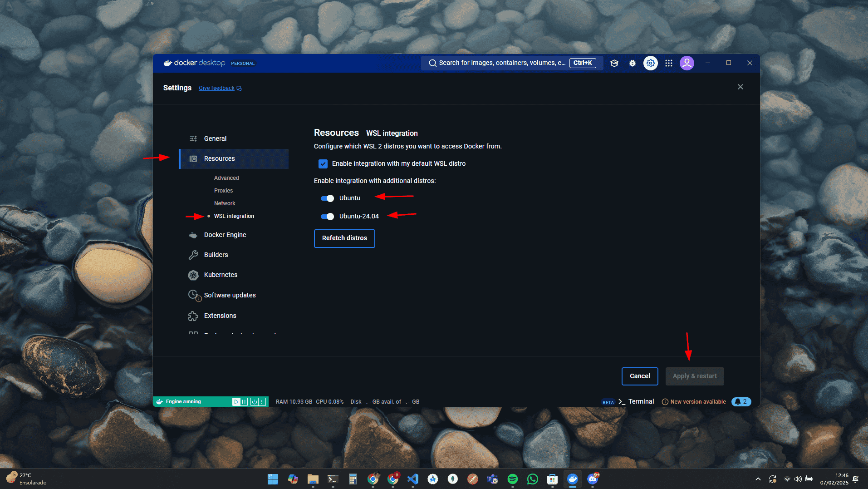The width and height of the screenshot is (868, 489).
Task: Click the engine power restart icon
Action: pos(254,402)
